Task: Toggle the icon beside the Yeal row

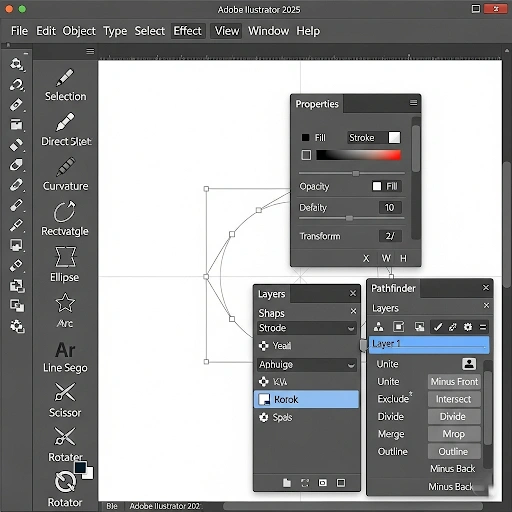Action: (263, 346)
